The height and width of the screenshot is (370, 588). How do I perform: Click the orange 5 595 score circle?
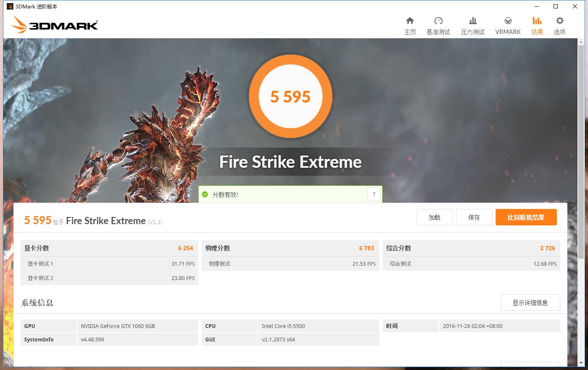(x=291, y=96)
